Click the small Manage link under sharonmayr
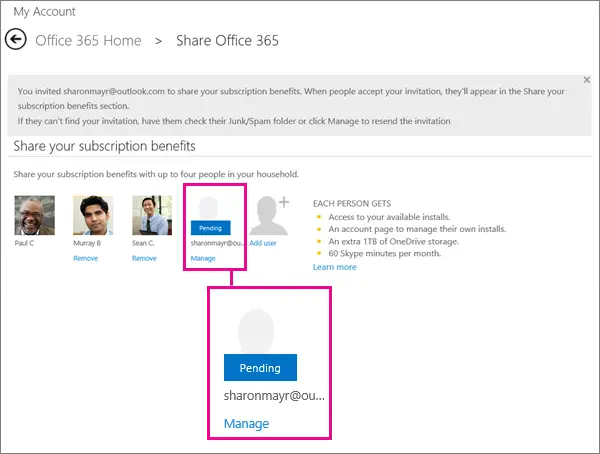Image resolution: width=600 pixels, height=454 pixels. [x=203, y=258]
